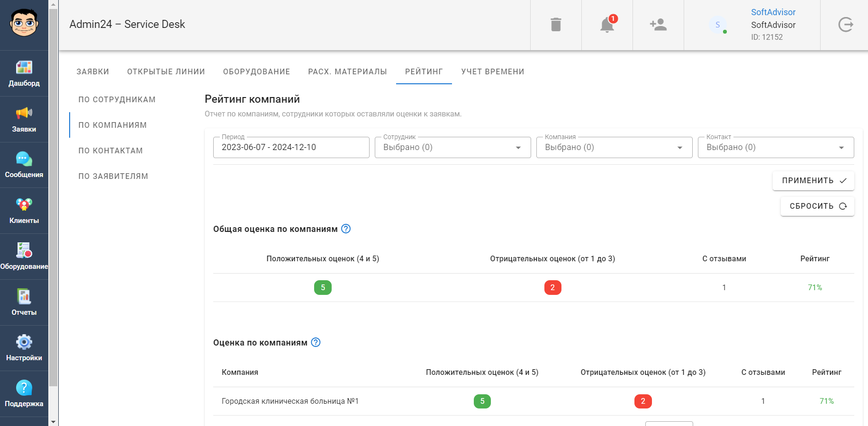Select По компаниям submenu

click(113, 125)
